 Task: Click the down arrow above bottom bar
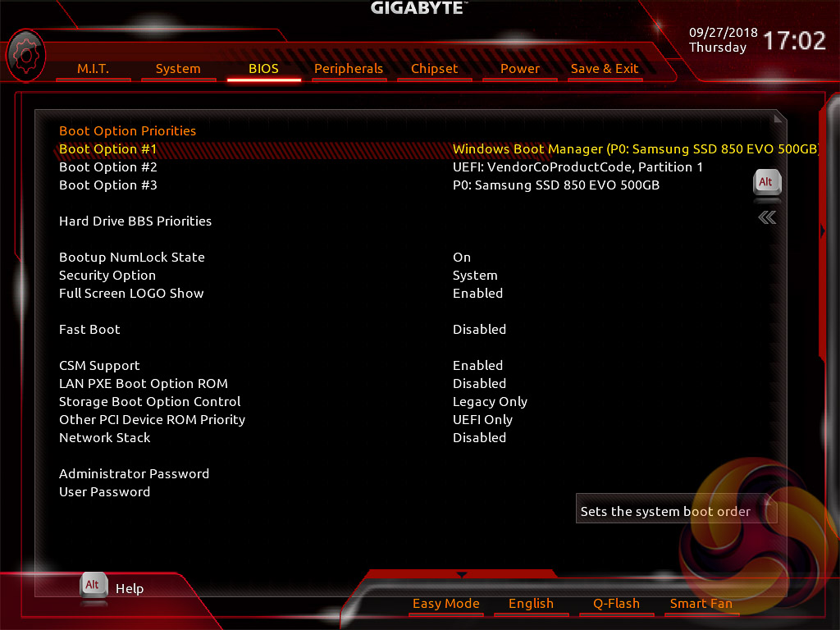pyautogui.click(x=461, y=574)
